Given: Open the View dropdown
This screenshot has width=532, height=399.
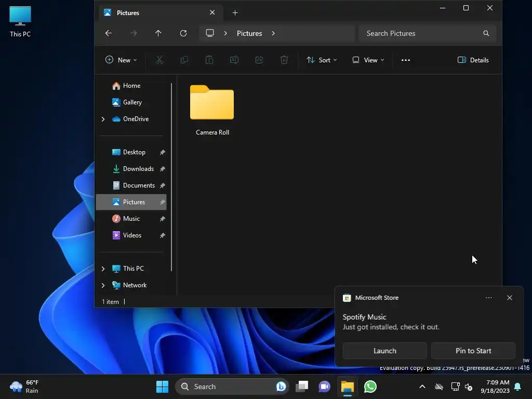Looking at the screenshot, I should click(368, 60).
